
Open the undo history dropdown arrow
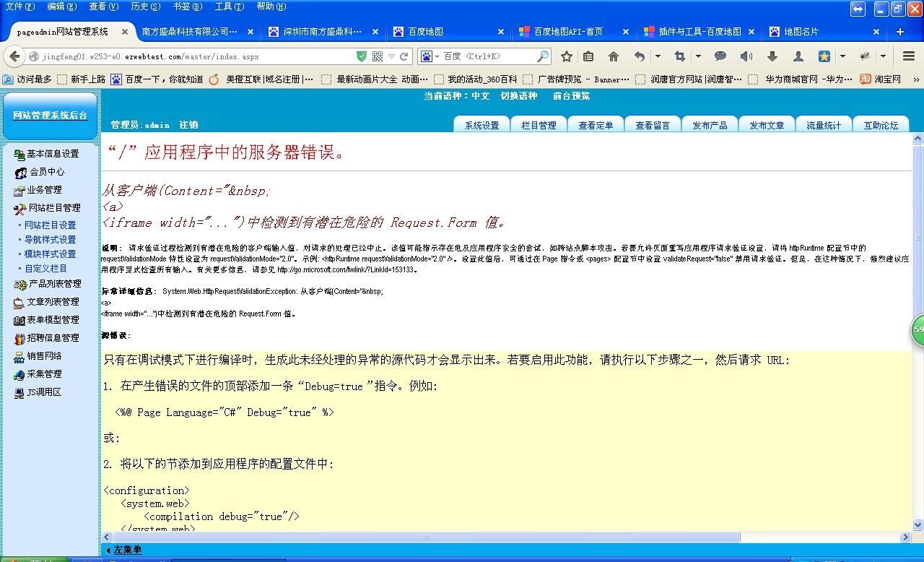658,56
